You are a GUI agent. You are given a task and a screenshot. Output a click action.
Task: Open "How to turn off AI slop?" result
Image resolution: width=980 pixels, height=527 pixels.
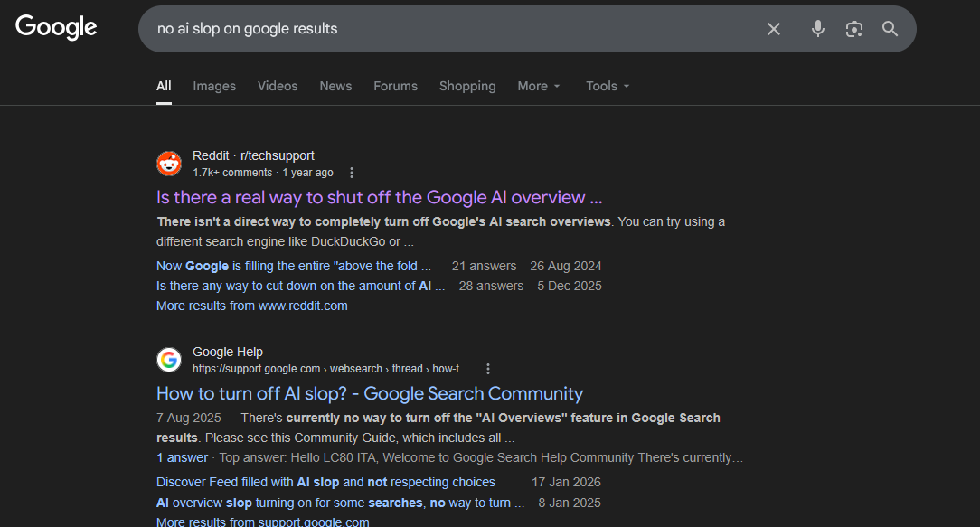(x=369, y=393)
